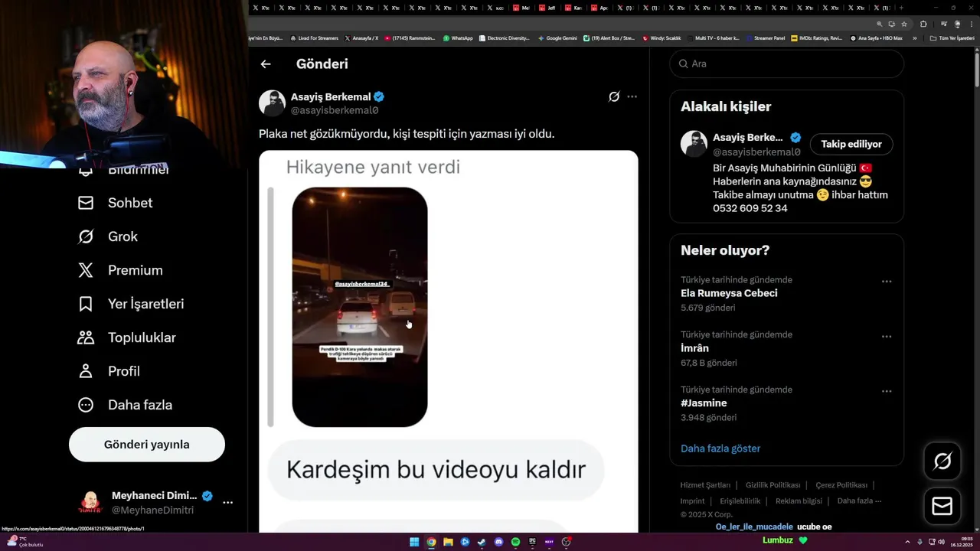Open Chrome from the taskbar
This screenshot has width=980, height=551.
coord(431,542)
